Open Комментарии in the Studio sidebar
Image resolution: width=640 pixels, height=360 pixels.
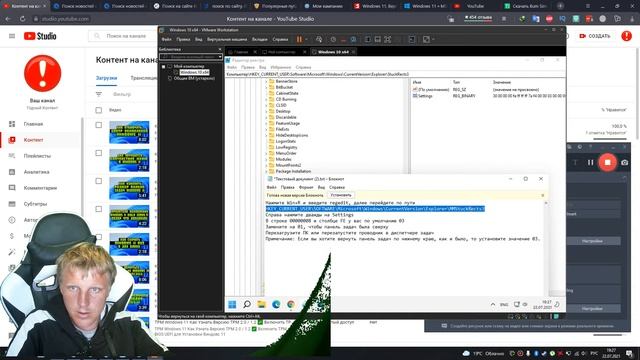coord(41,188)
